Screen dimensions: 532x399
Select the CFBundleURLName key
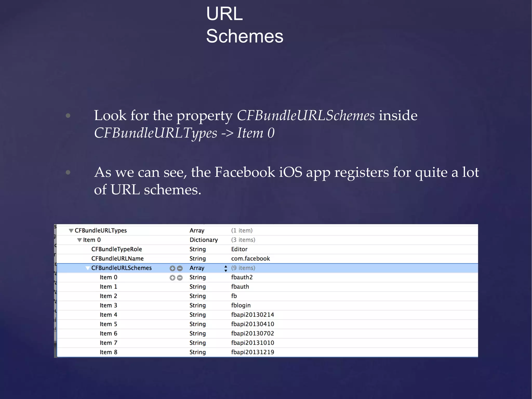117,258
